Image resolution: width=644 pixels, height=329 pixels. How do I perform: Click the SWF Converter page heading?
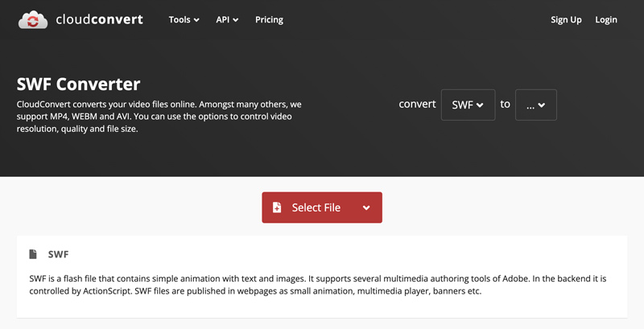[78, 84]
